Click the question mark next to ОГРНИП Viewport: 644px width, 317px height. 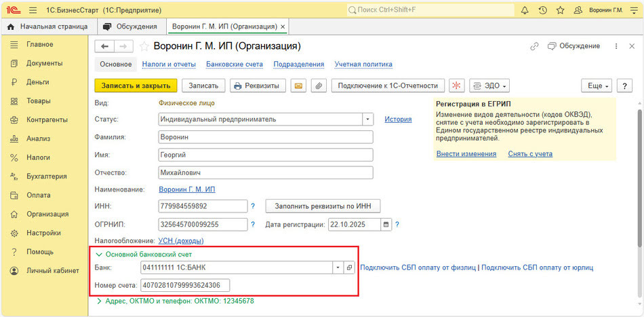coord(253,225)
